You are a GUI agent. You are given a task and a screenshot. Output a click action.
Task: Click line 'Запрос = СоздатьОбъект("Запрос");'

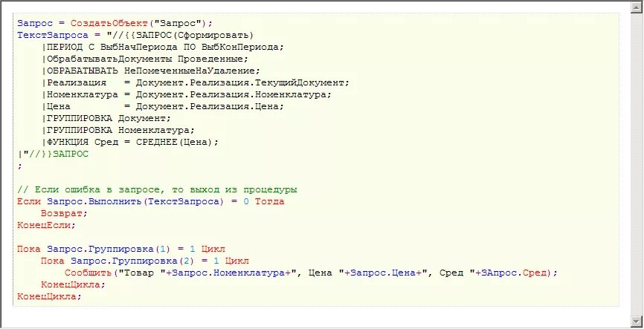(x=115, y=23)
